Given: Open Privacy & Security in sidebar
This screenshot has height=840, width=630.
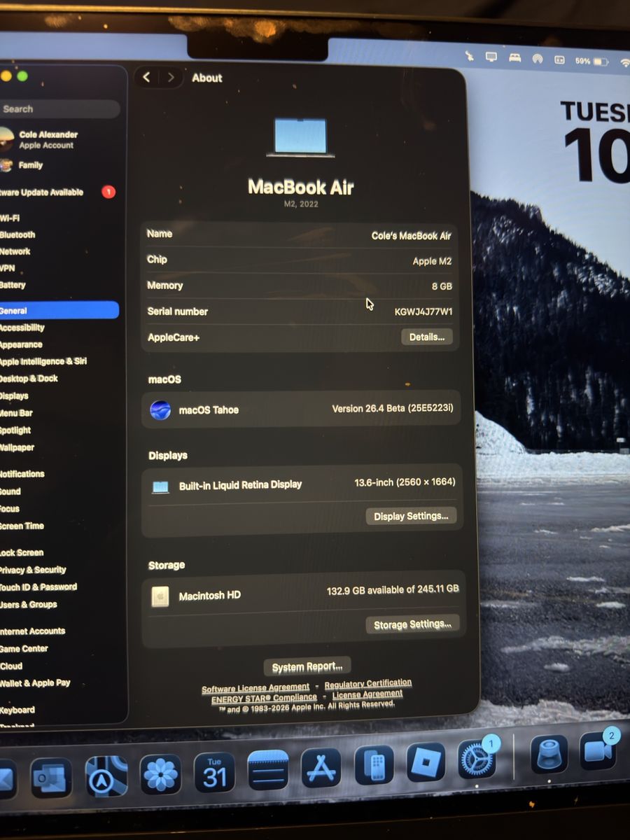Looking at the screenshot, I should coord(33,570).
